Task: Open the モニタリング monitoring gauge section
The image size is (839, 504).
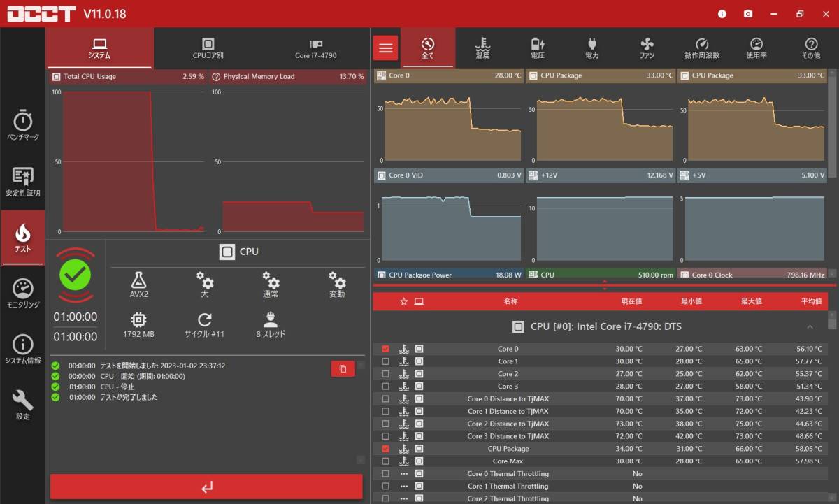Action: 22,294
